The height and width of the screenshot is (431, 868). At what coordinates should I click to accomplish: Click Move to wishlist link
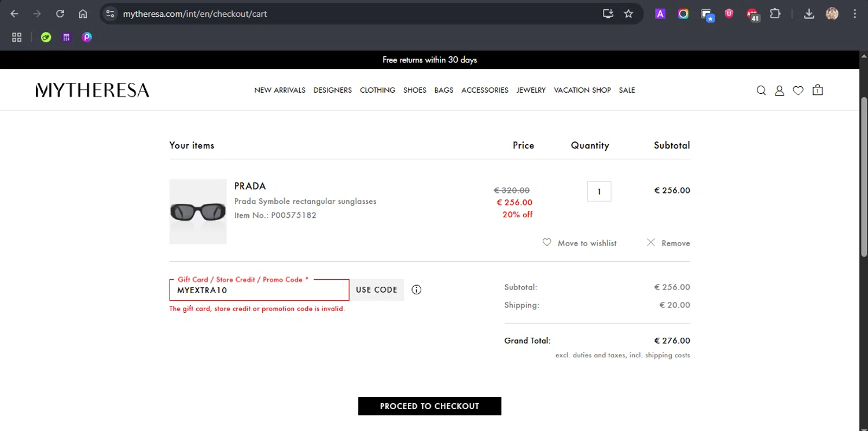point(587,243)
